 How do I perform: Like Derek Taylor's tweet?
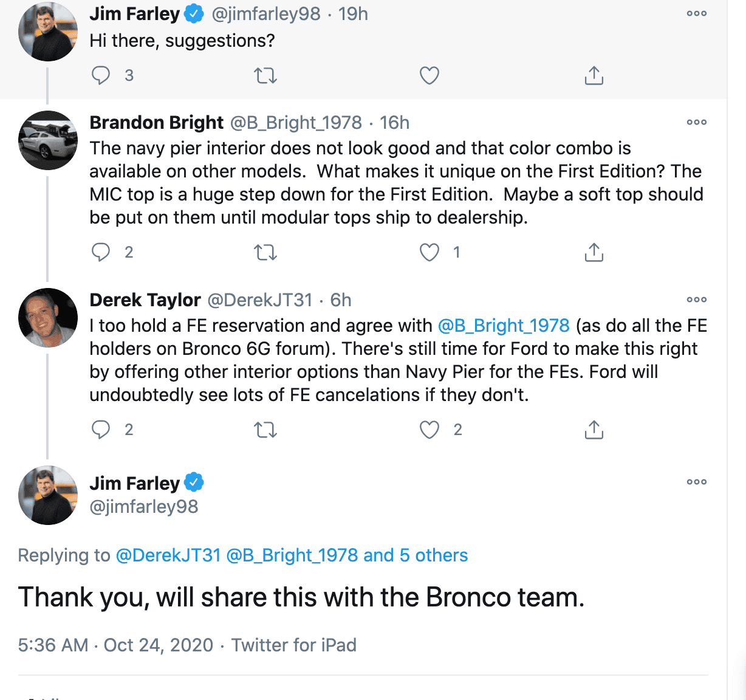(429, 430)
